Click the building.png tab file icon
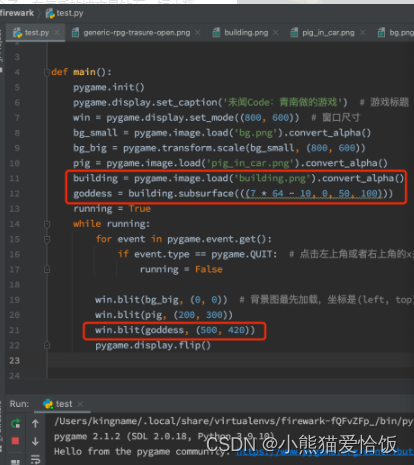This screenshot has height=465, width=414. click(x=217, y=33)
